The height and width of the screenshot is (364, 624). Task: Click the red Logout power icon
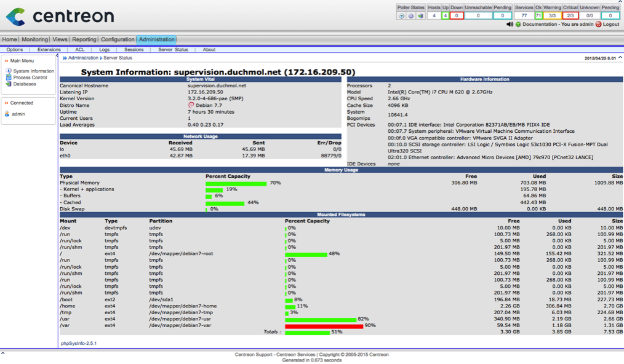coord(598,25)
